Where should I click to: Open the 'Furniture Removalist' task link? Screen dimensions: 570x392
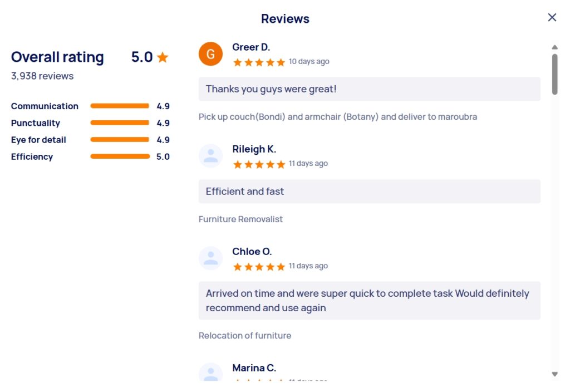coord(240,219)
